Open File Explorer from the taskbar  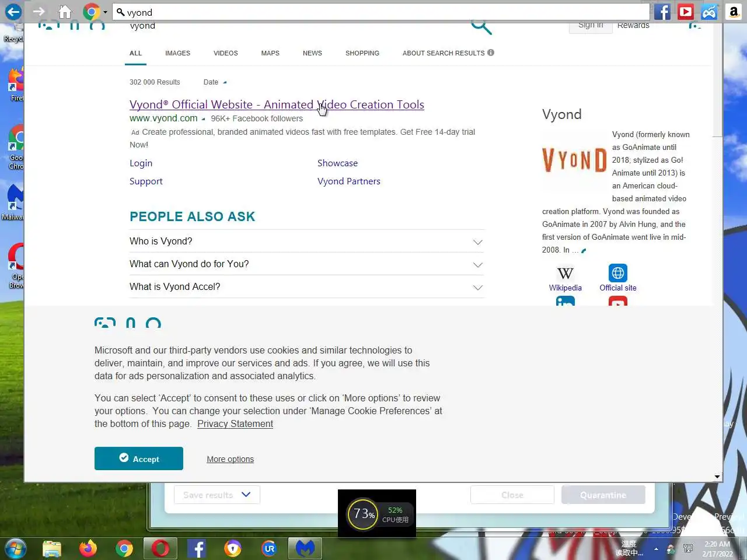click(x=52, y=548)
